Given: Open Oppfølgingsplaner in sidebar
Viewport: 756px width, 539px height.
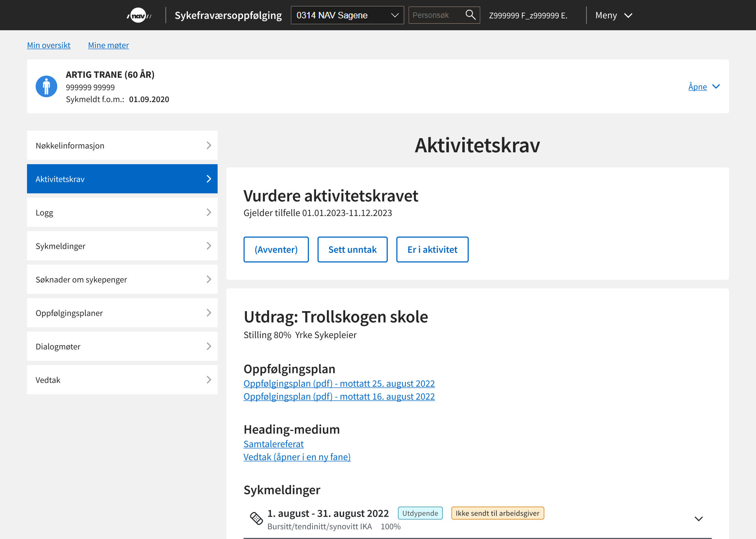Looking at the screenshot, I should pyautogui.click(x=122, y=313).
